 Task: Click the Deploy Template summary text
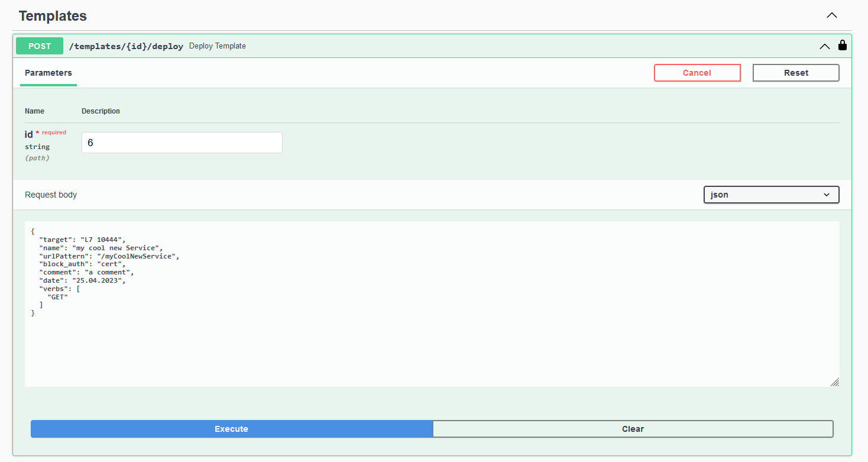pos(217,46)
